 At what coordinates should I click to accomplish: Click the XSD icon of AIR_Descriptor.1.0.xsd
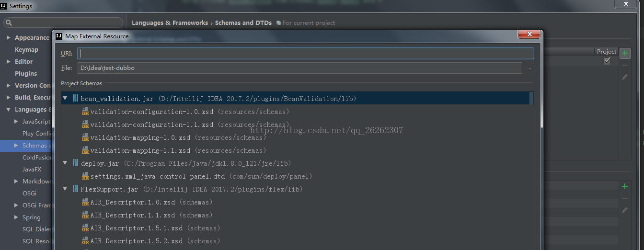(x=85, y=202)
